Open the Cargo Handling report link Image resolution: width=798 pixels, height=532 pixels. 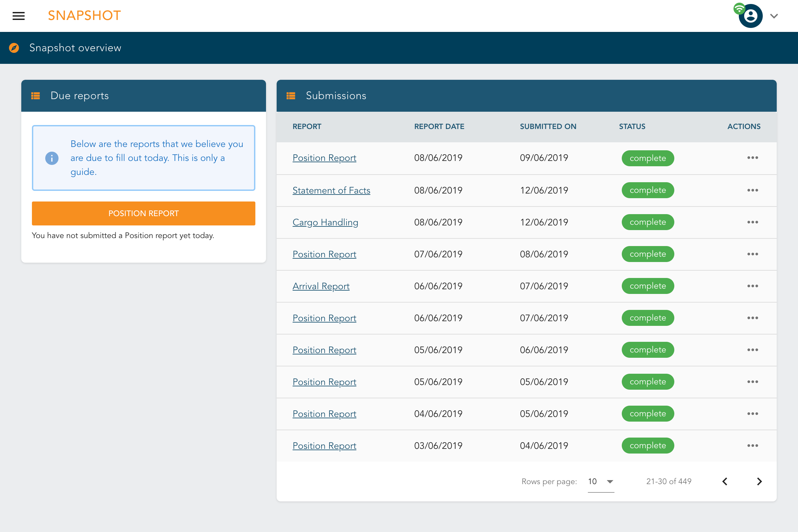(326, 222)
